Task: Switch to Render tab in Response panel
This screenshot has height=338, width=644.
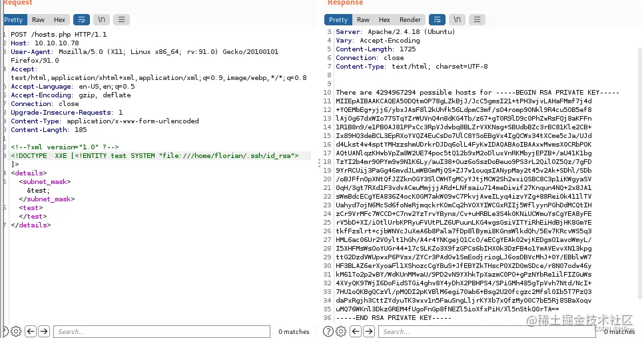Action: tap(410, 20)
